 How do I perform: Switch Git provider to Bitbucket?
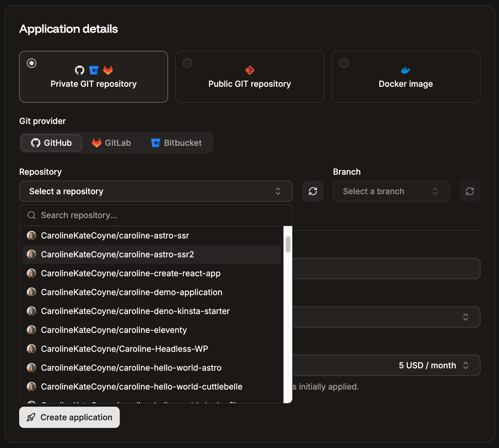176,143
